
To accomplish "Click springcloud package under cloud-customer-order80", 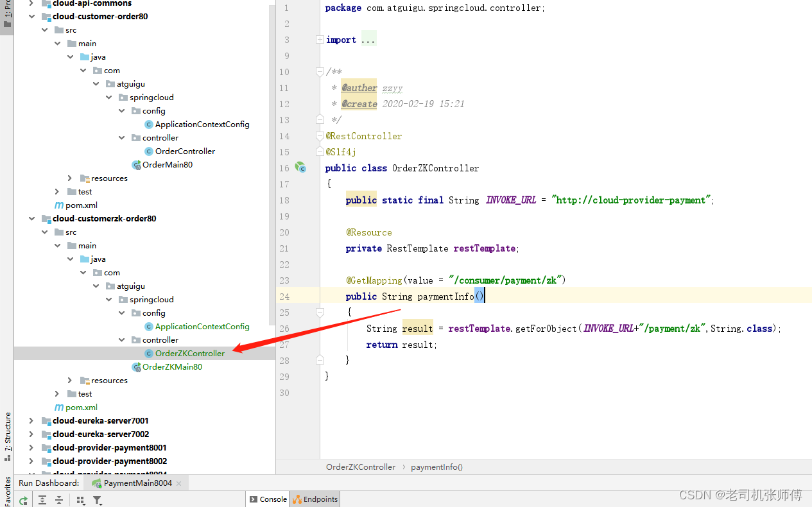I will coord(151,98).
